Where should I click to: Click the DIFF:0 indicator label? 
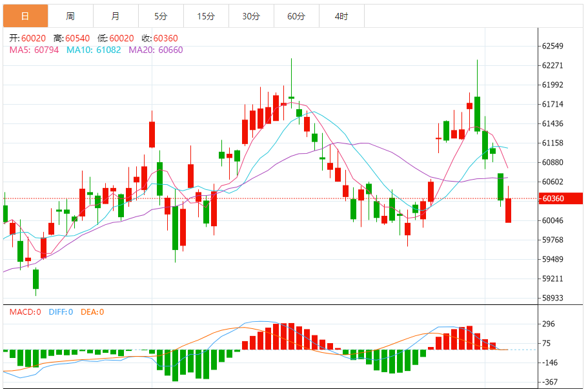click(61, 312)
